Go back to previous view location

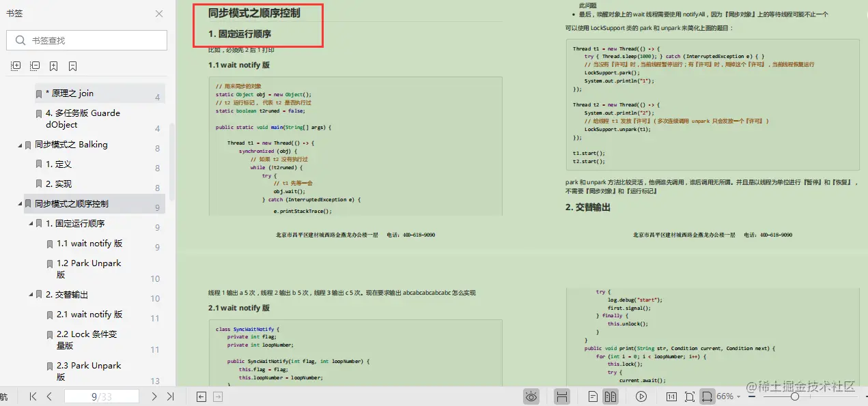point(201,396)
